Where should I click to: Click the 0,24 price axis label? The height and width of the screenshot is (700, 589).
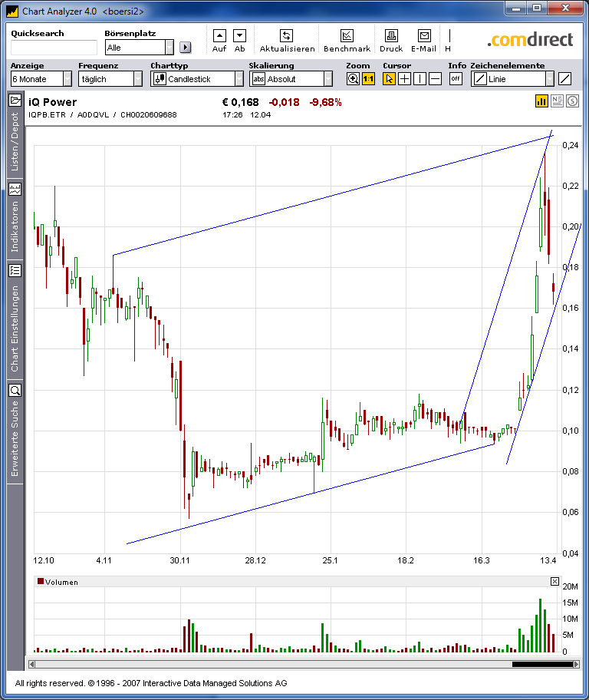(571, 145)
